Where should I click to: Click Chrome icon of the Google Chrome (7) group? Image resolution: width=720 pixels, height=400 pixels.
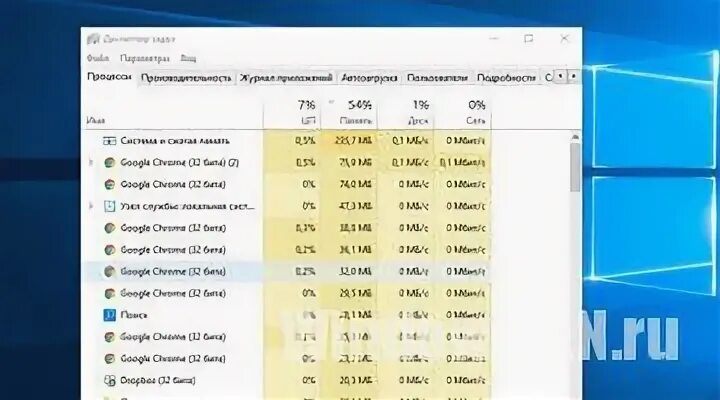[x=109, y=163]
